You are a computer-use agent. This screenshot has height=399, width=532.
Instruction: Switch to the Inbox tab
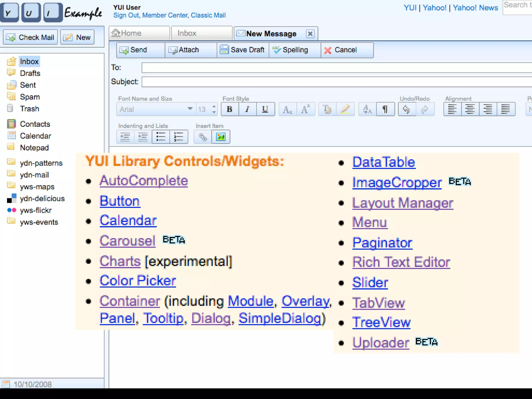tap(187, 33)
